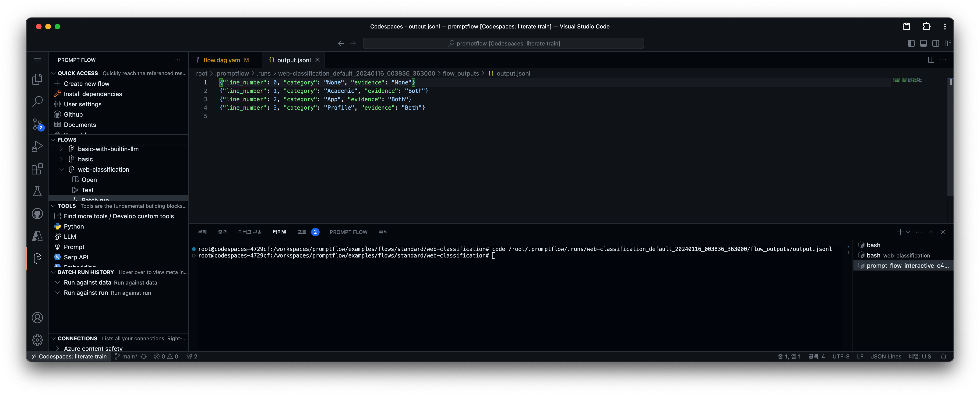This screenshot has width=980, height=396.
Task: Open the Testing flask view
Action: coord(37,191)
